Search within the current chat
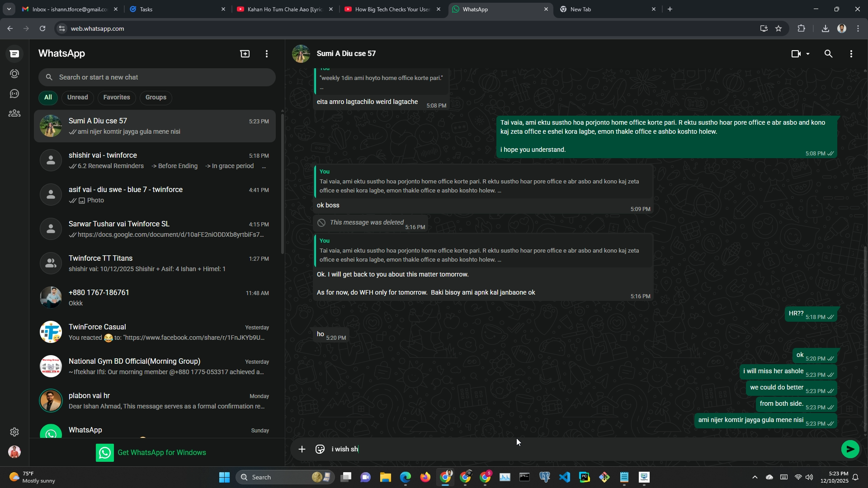 (x=828, y=54)
